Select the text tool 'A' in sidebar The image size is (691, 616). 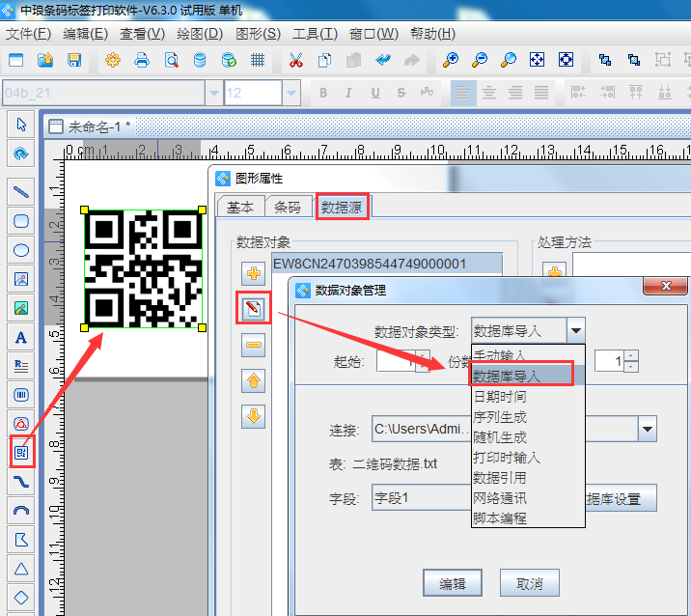point(21,338)
